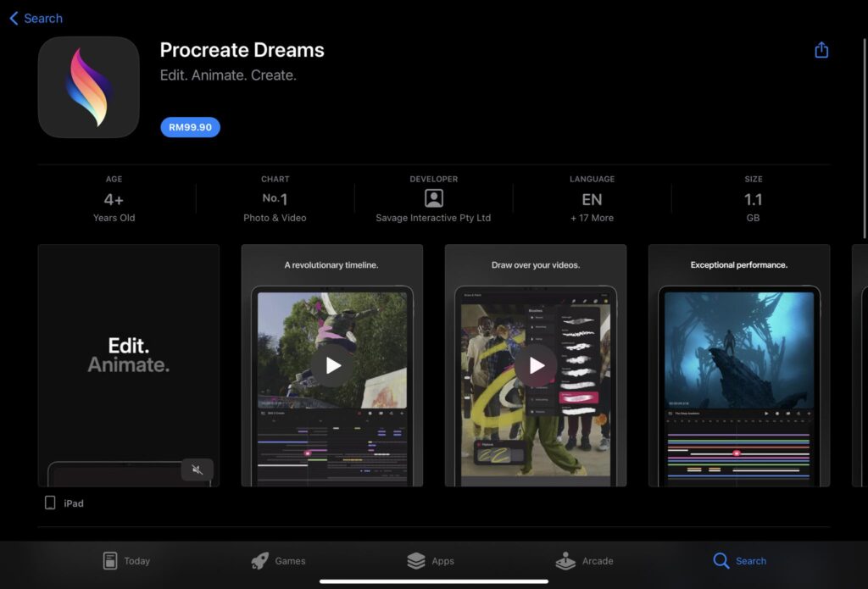Open the Procreate Dreams app icon
The image size is (868, 589).
(88, 87)
